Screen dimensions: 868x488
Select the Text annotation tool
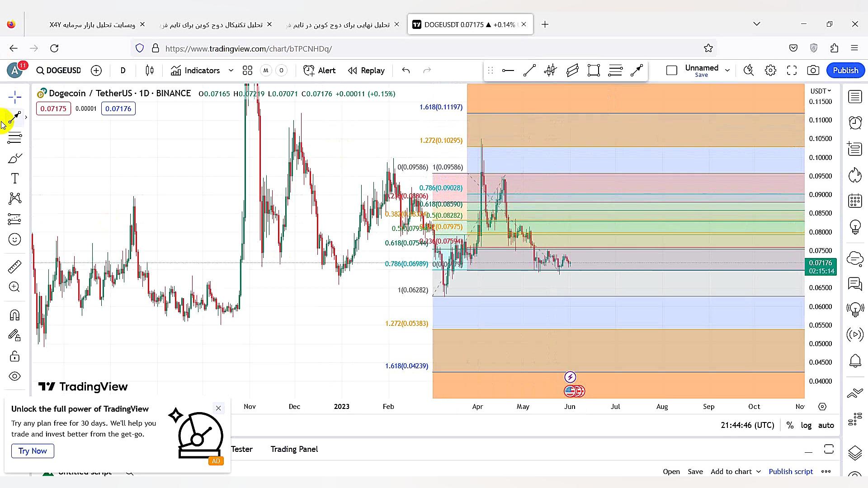pos(14,178)
